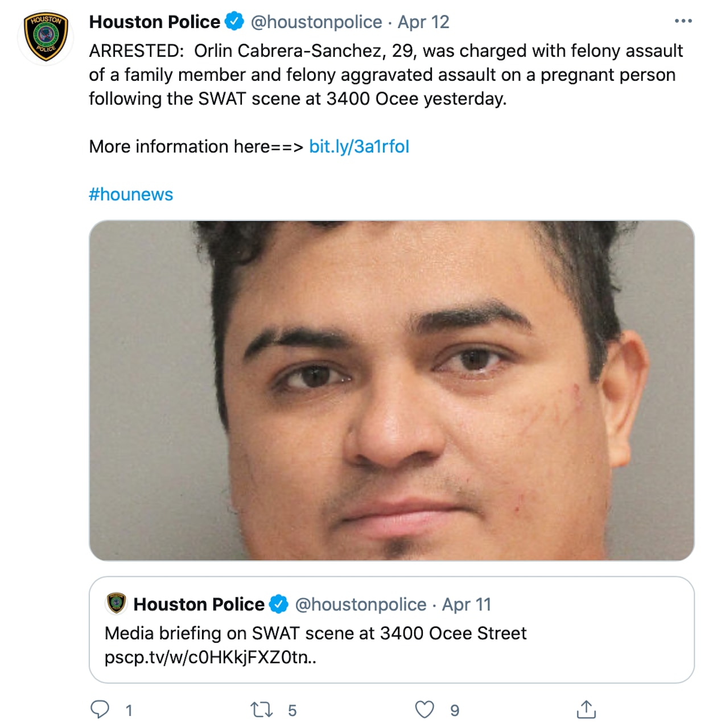713x728 pixels.
Task: Click the reply count 1
Action: (x=129, y=710)
